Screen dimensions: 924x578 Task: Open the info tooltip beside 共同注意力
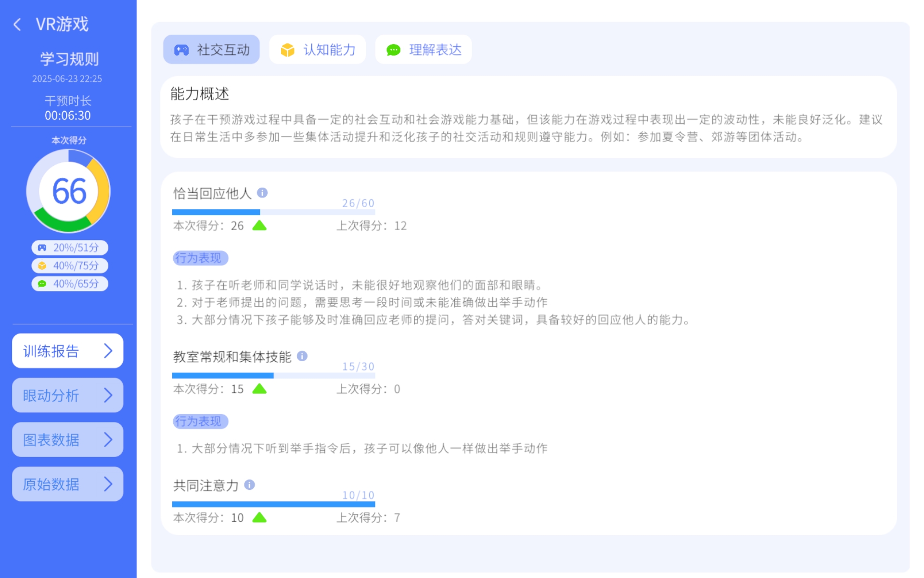pos(249,485)
